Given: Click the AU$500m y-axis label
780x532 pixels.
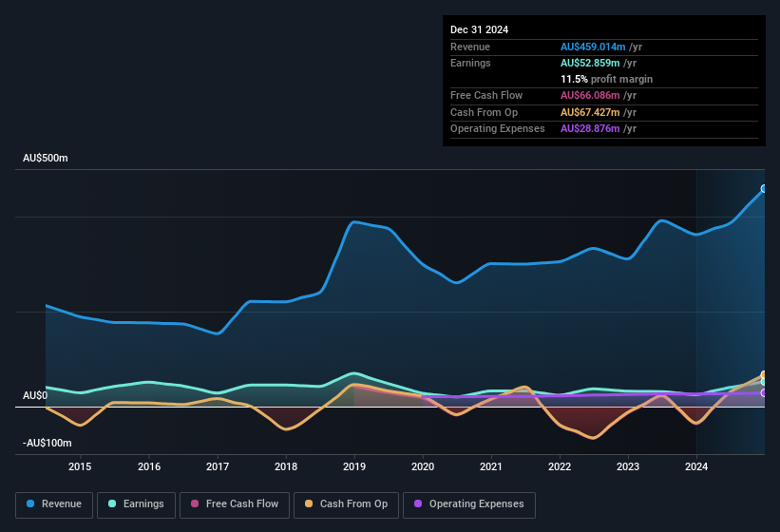Looking at the screenshot, I should click(x=46, y=158).
